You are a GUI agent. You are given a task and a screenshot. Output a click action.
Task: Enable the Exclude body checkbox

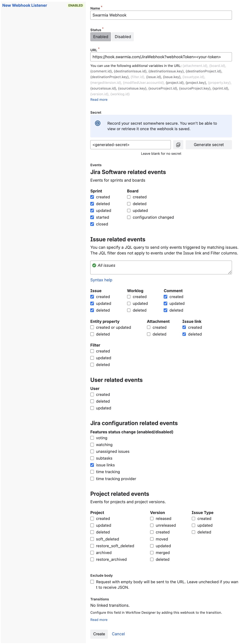(92, 582)
